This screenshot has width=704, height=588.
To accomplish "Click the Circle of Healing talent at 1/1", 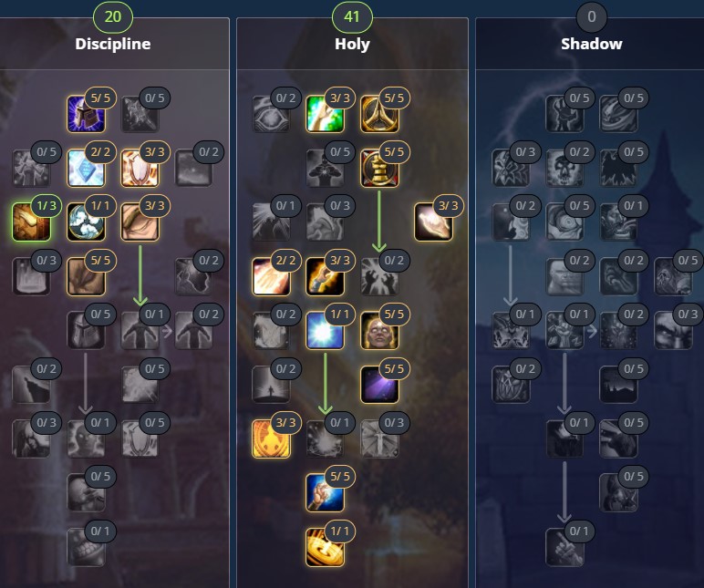I will click(325, 547).
